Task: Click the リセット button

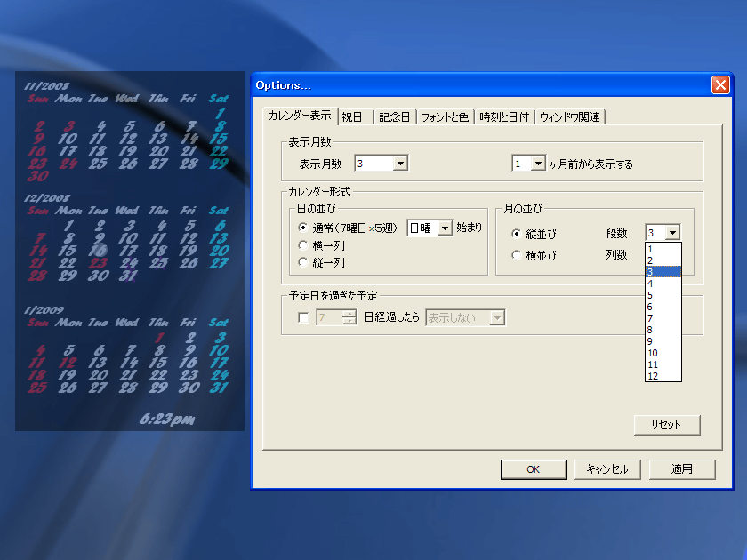Action: click(x=667, y=425)
